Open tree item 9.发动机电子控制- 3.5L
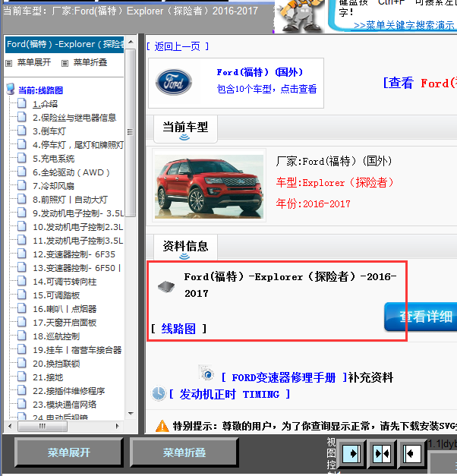This screenshot has width=457, height=476. pyautogui.click(x=78, y=213)
